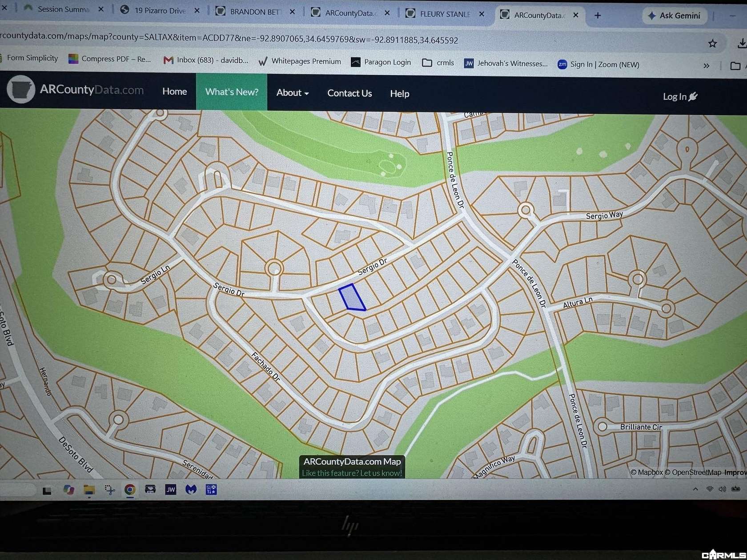Click the Ask Gemini button
This screenshot has width=747, height=560.
pyautogui.click(x=674, y=16)
